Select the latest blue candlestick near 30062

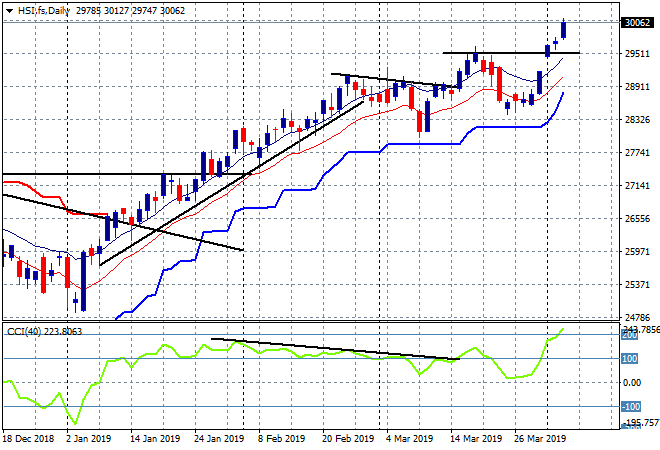click(x=564, y=29)
